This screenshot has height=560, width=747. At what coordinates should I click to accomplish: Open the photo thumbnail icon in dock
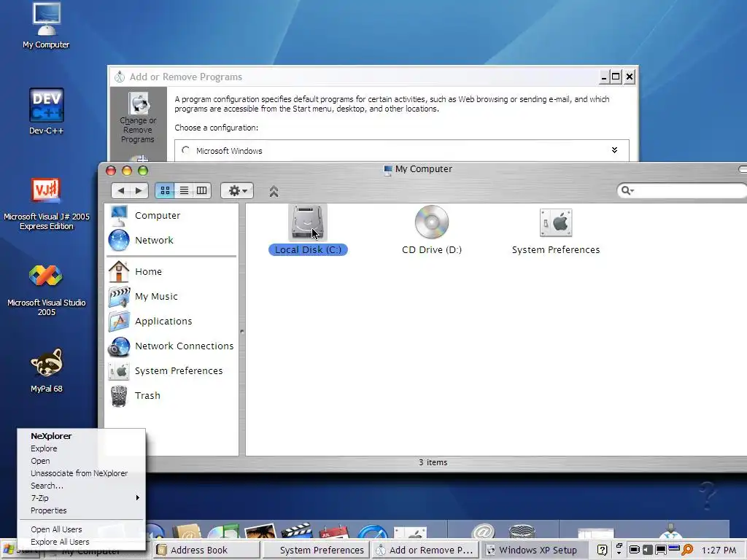tap(260, 532)
